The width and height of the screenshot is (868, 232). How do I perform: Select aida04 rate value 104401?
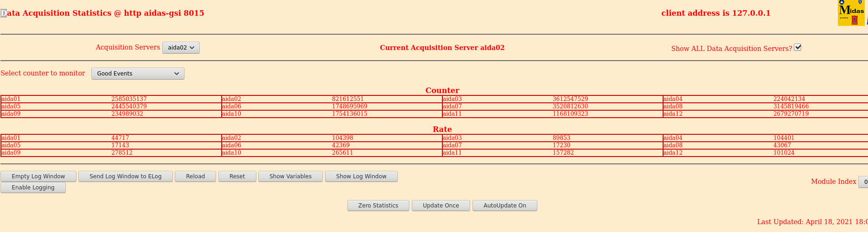coord(784,138)
